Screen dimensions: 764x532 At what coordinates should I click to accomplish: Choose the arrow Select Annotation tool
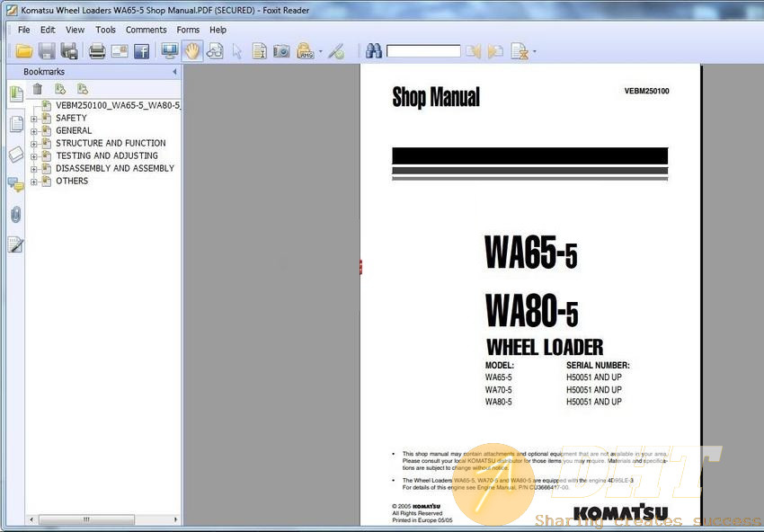237,50
